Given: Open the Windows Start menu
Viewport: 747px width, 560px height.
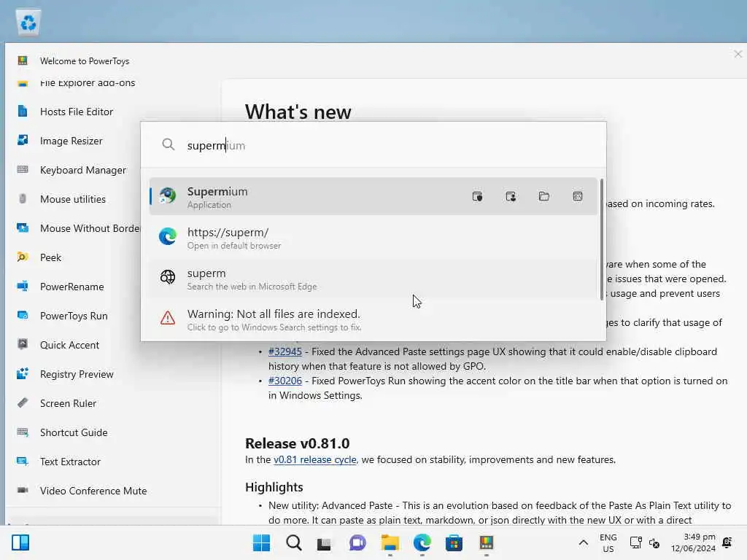Looking at the screenshot, I should click(x=261, y=542).
